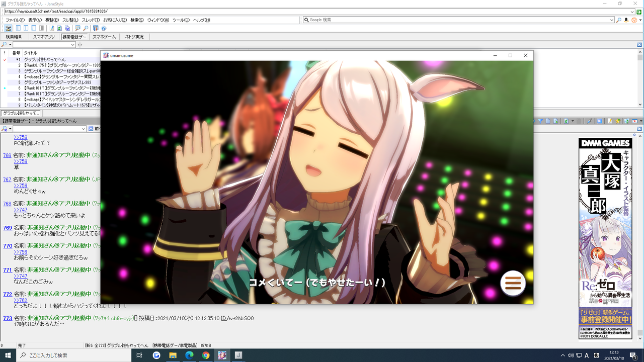Switch to the ネトゲ実況 tab
This screenshot has width=644, height=362.
coord(134,37)
